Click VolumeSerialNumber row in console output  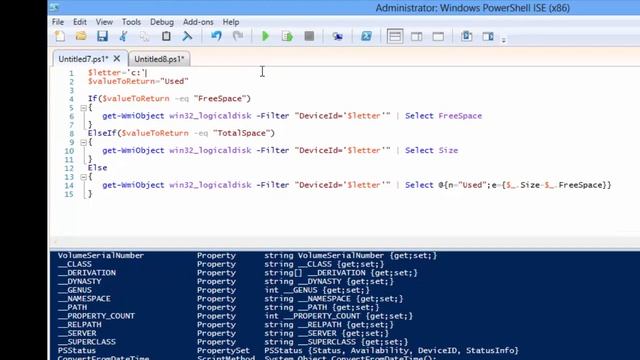247,256
